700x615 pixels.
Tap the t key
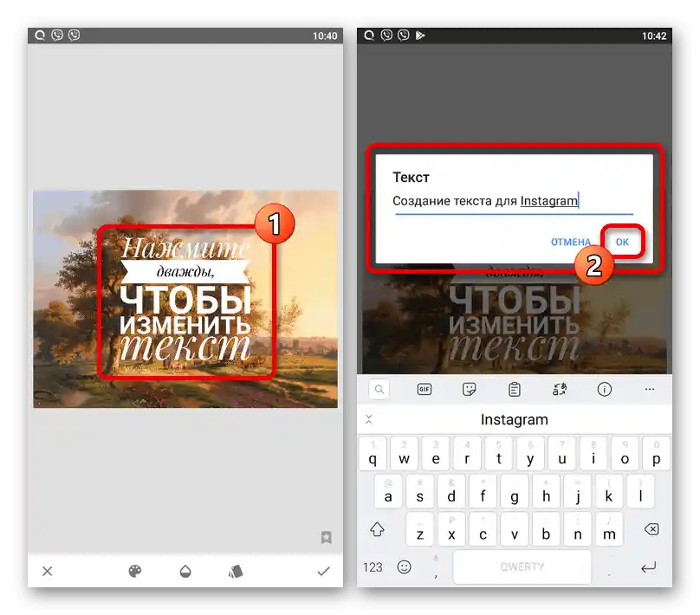coord(499,453)
